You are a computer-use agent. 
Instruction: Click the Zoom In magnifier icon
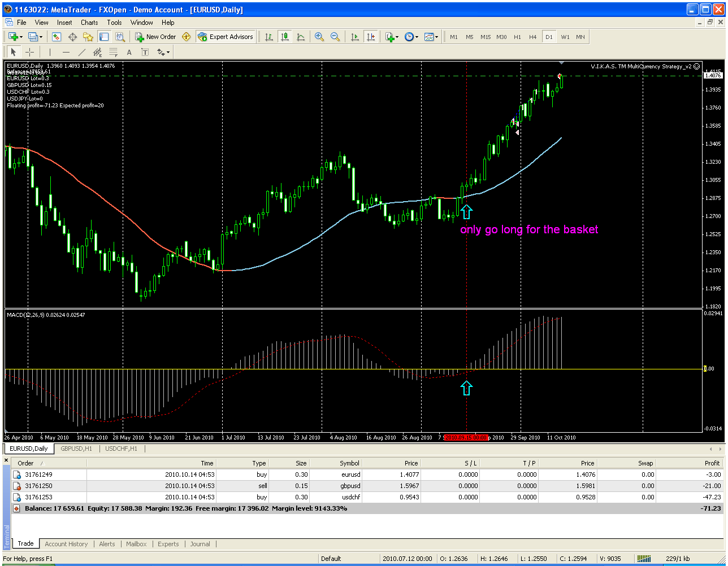(319, 37)
